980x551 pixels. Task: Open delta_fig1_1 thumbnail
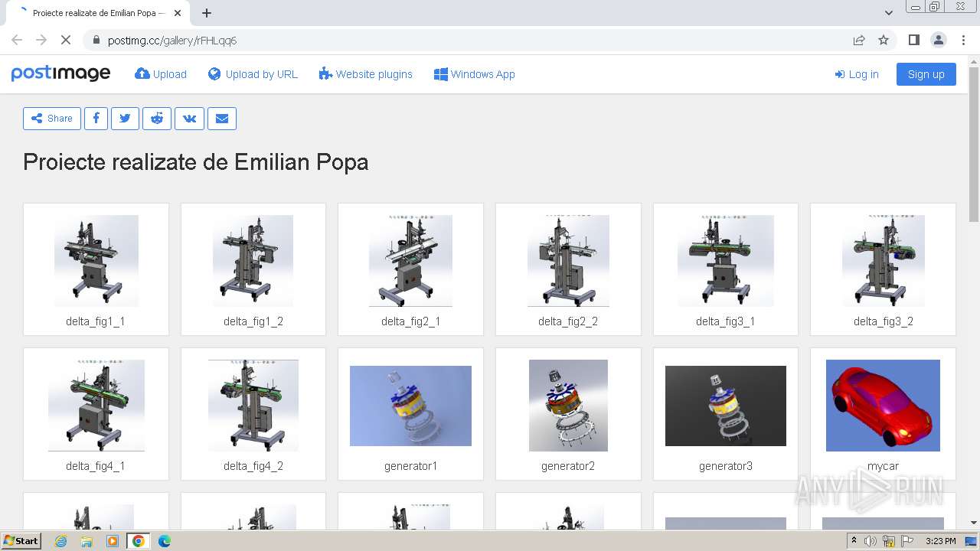click(x=96, y=260)
